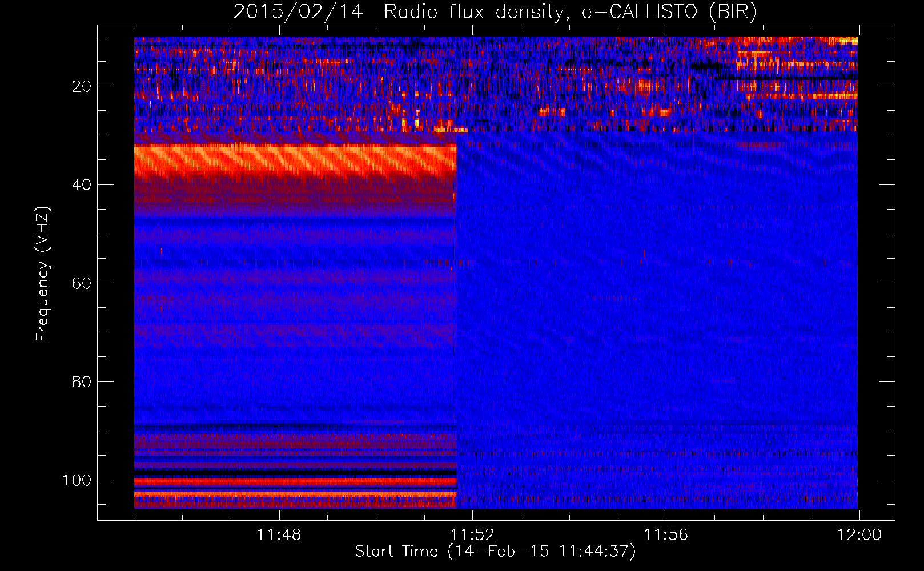Click the 'Frequency (MHZ)' axis title

coord(43,274)
